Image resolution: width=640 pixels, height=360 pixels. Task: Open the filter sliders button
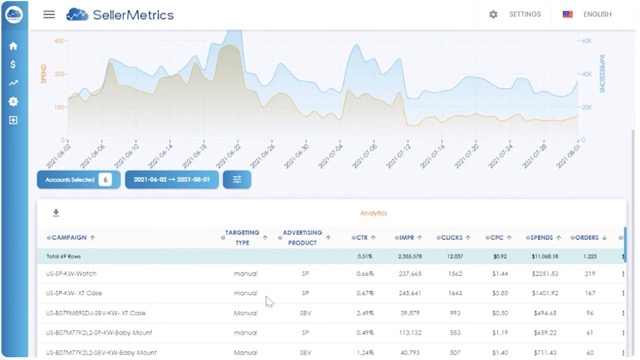point(237,180)
